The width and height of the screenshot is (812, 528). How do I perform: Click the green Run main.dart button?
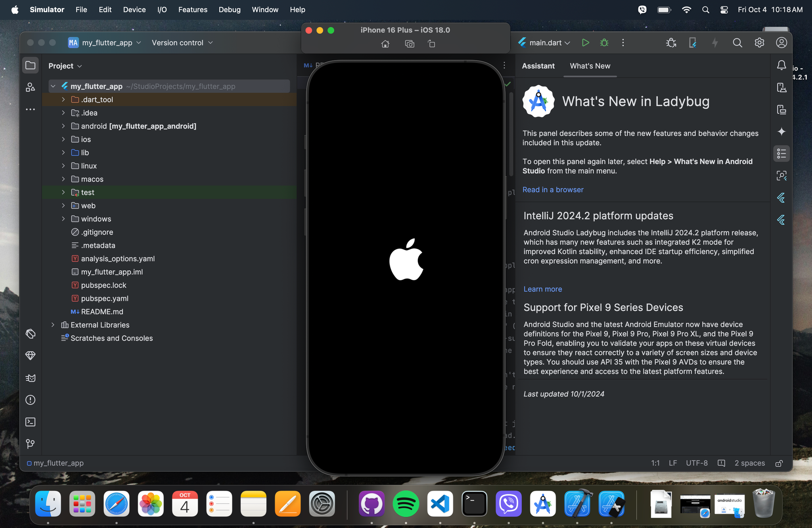tap(585, 43)
